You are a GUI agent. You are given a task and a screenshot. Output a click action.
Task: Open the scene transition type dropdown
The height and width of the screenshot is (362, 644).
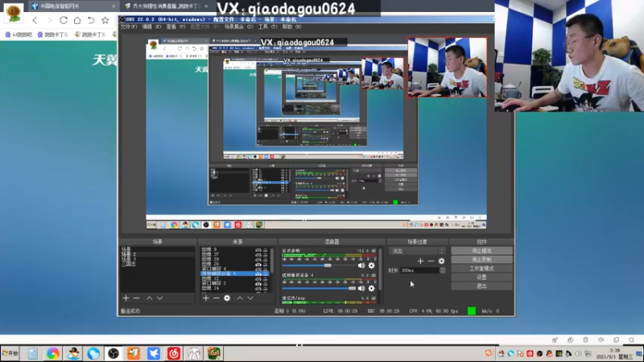click(417, 251)
